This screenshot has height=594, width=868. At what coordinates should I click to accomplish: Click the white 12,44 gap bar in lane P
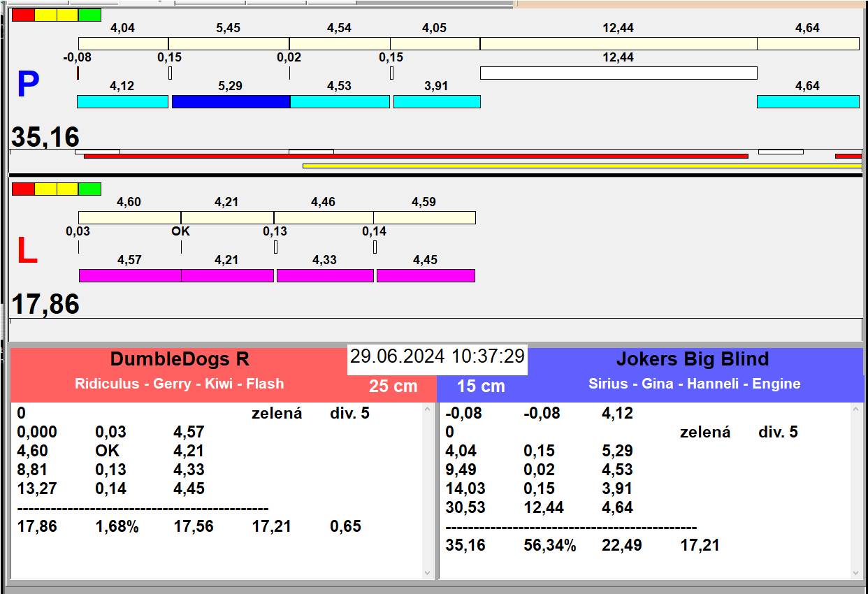point(619,73)
